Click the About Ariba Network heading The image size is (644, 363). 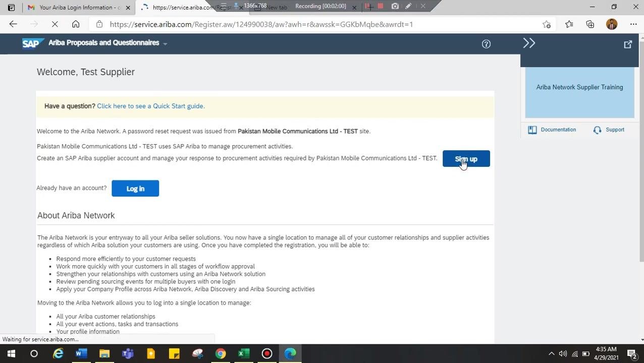click(76, 215)
